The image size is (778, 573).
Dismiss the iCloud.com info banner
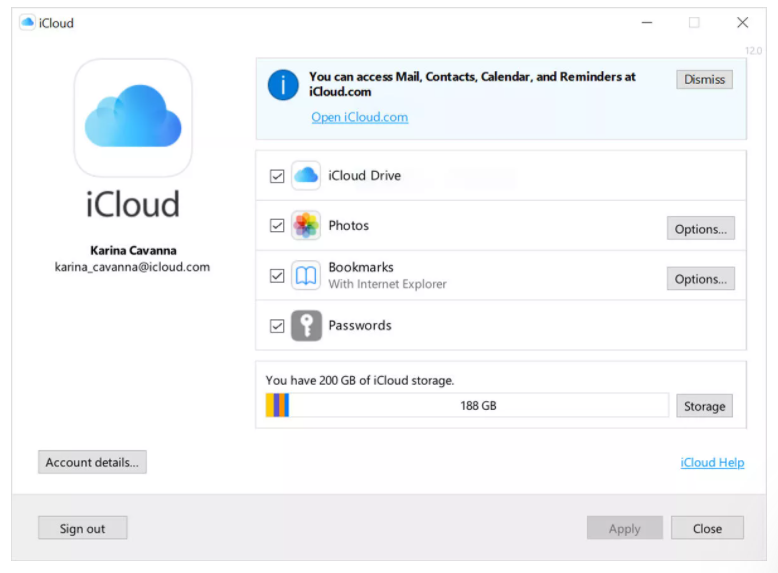(704, 79)
